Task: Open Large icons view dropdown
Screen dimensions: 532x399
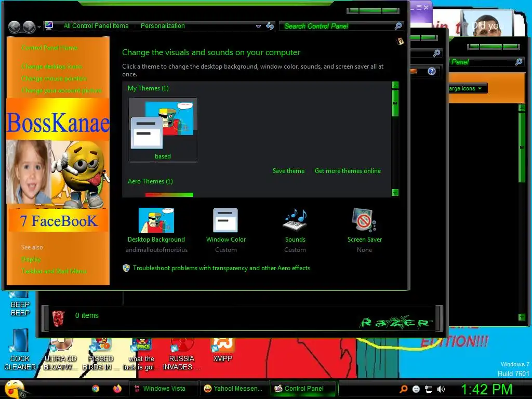Action: click(467, 88)
